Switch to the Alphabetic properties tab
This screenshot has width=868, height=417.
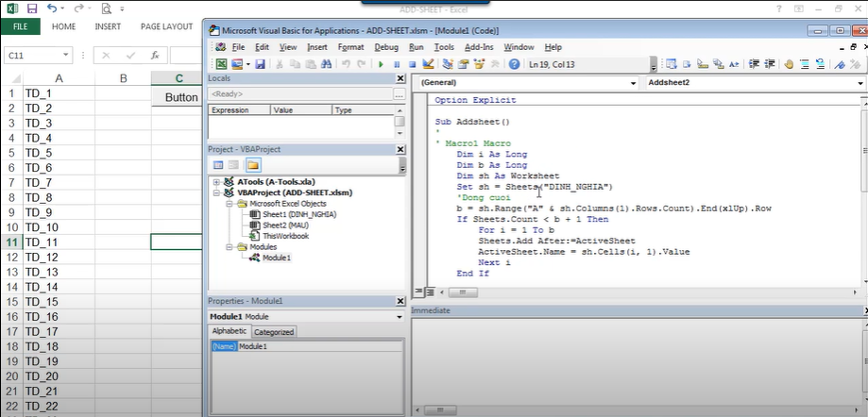(x=230, y=331)
